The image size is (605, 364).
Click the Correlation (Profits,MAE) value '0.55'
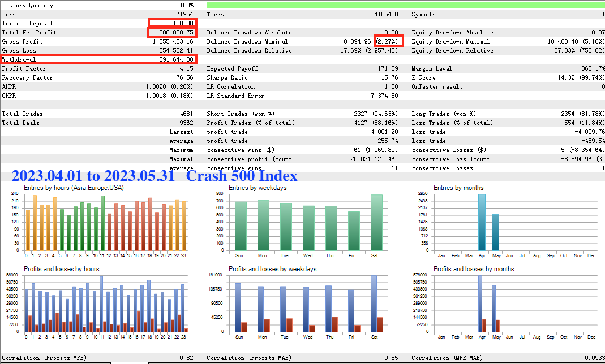[x=391, y=358]
